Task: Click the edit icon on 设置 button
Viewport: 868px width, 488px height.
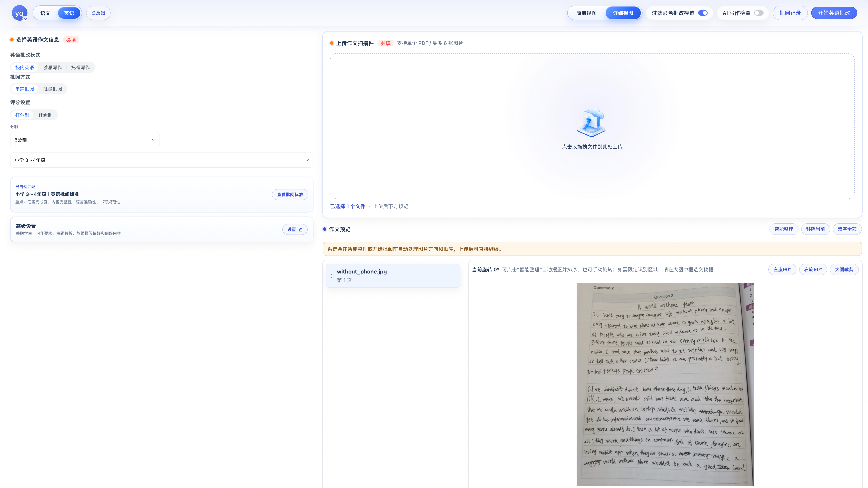Action: click(x=301, y=230)
